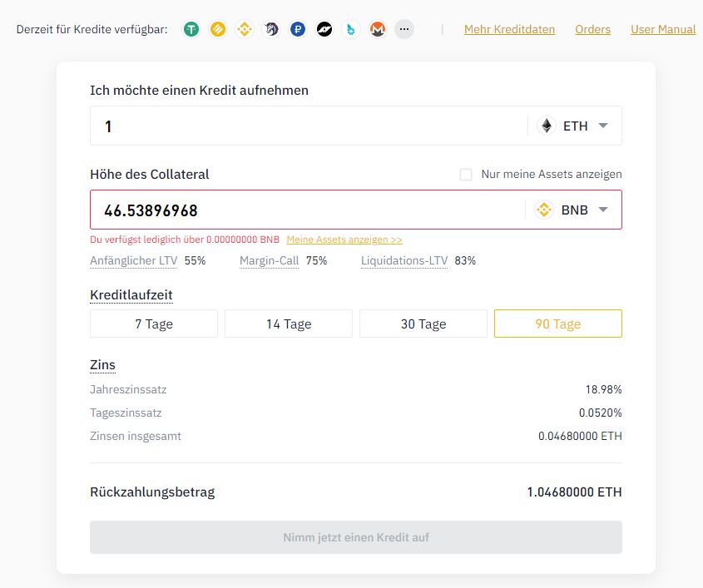
Task: Open the 'User Manual' page
Action: (663, 29)
